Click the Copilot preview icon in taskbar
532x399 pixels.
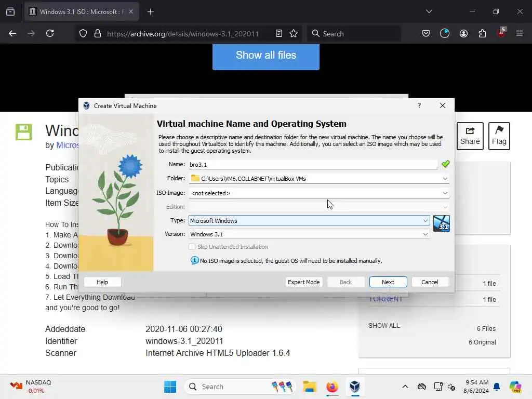click(515, 387)
